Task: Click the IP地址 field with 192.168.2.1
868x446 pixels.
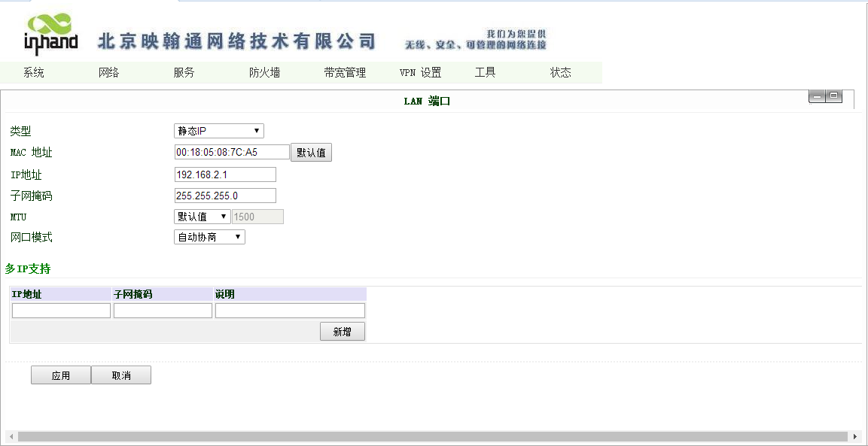Action: click(225, 174)
